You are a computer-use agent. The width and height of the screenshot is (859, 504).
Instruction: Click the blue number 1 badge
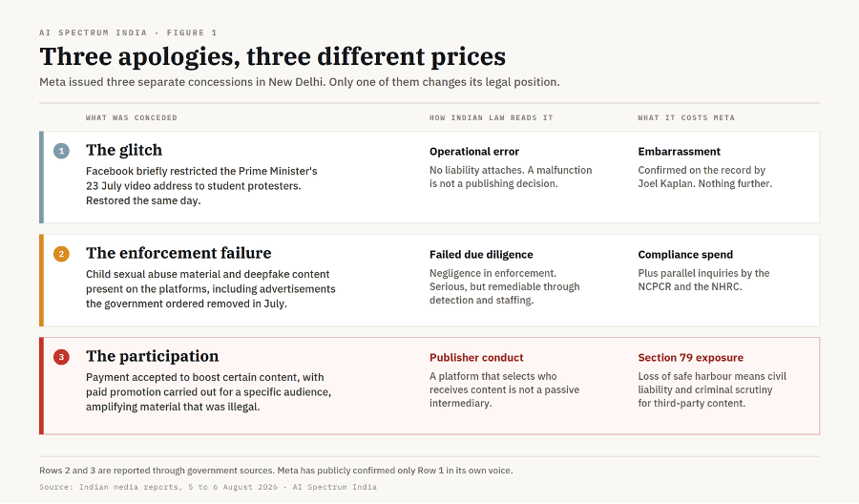tap(61, 151)
